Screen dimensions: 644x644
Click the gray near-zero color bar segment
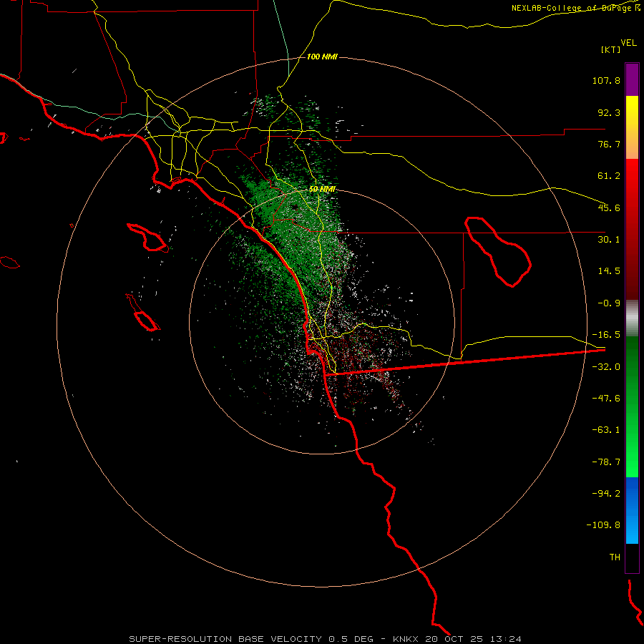[x=632, y=318]
